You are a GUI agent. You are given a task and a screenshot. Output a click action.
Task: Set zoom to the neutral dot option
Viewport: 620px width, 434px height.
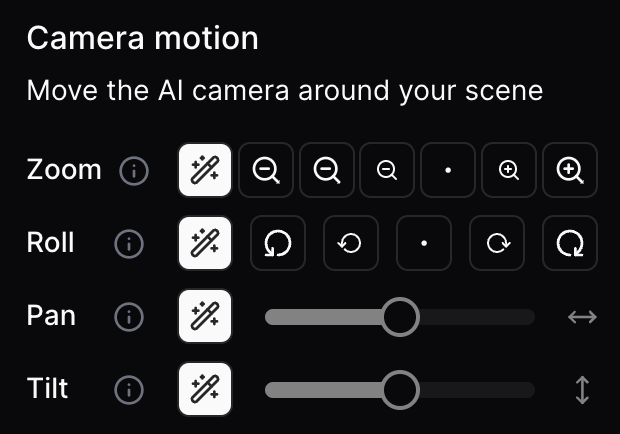[448, 170]
